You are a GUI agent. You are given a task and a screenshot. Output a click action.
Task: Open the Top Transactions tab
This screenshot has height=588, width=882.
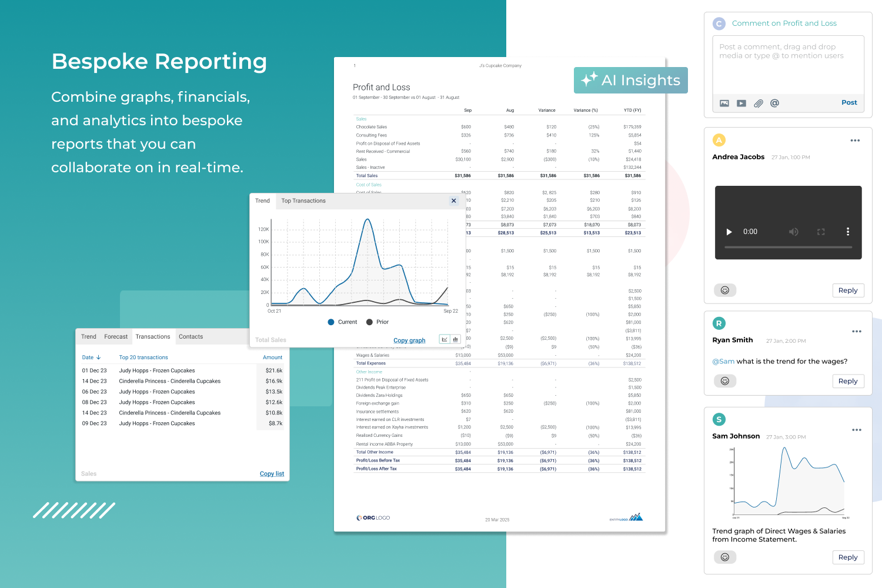(303, 201)
